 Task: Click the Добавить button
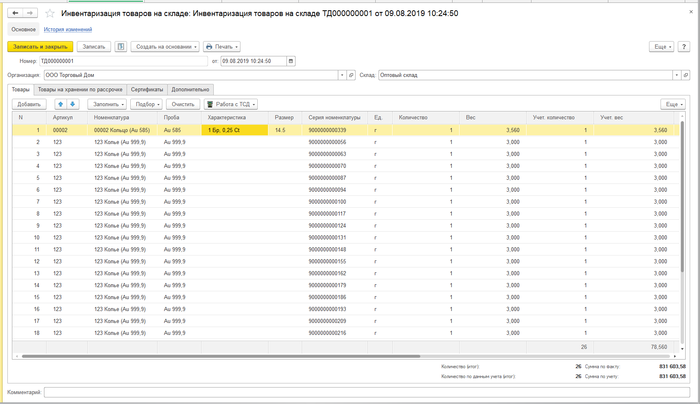(x=30, y=104)
